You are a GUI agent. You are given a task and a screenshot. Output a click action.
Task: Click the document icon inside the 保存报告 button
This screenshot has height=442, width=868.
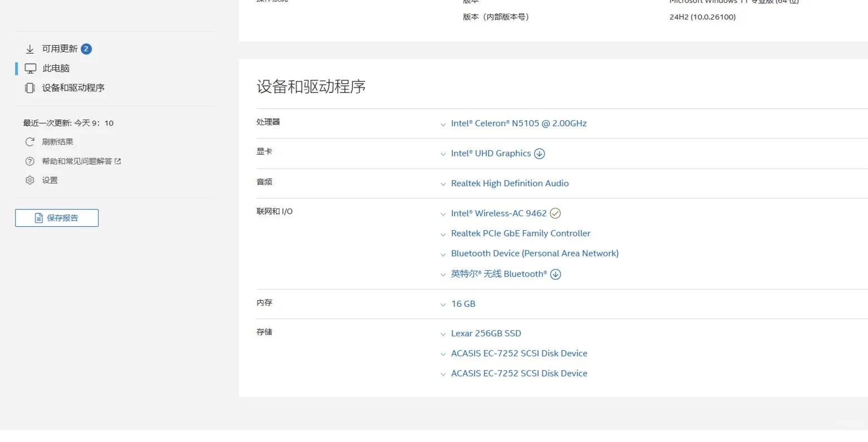click(x=40, y=217)
